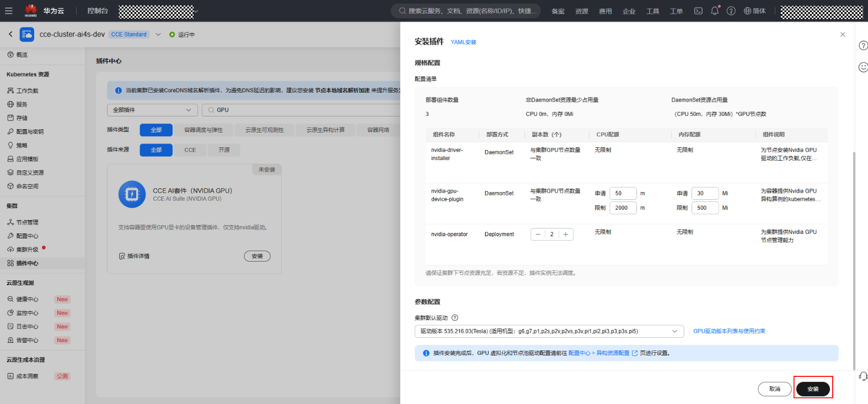868x404 pixels.
Task: Filter plugin source by 开源
Action: pyautogui.click(x=224, y=150)
